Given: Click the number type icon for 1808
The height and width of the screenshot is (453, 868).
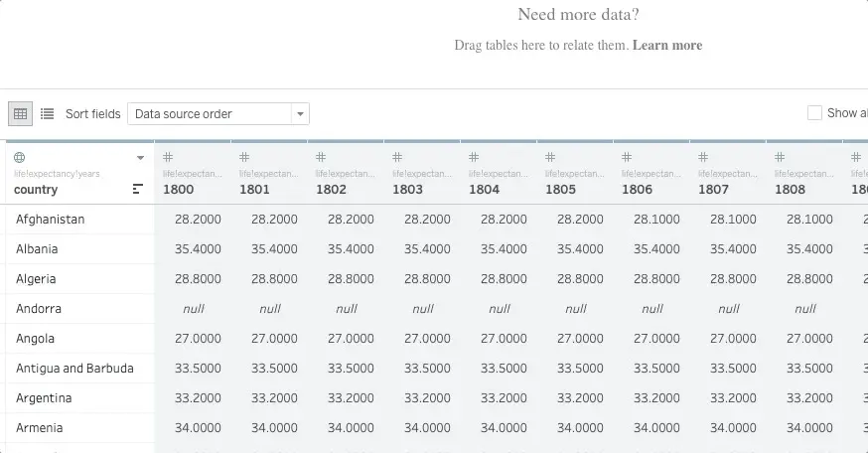Looking at the screenshot, I should pos(781,158).
